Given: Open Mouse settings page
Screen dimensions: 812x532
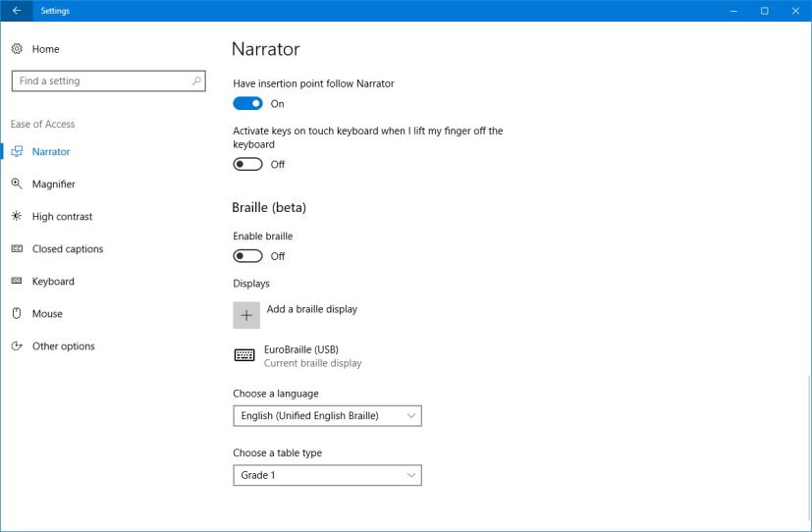Looking at the screenshot, I should click(47, 314).
